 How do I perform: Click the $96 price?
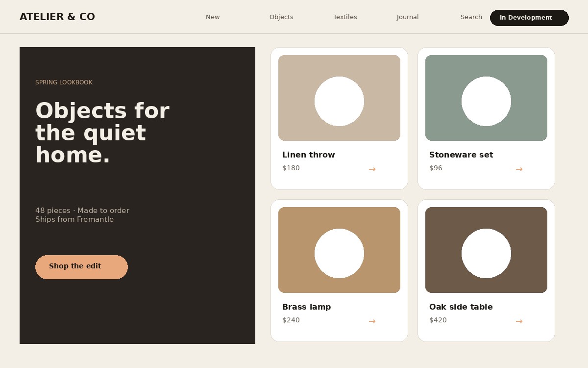[x=436, y=168]
